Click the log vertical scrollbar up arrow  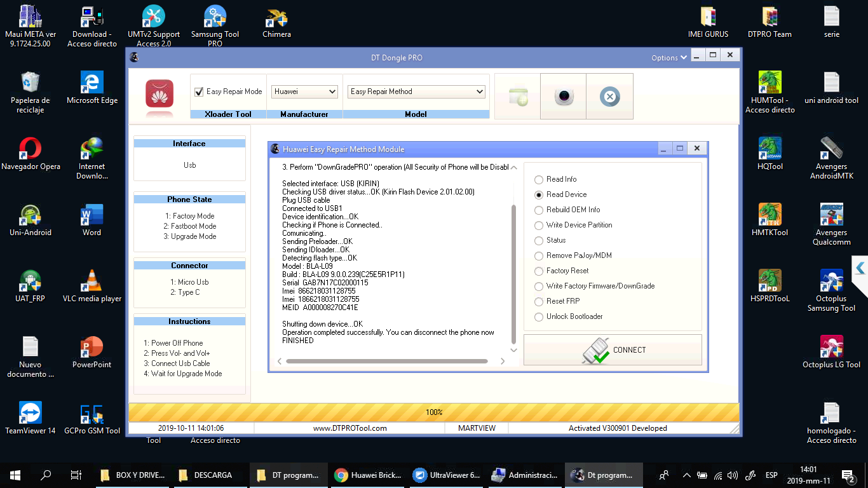513,168
